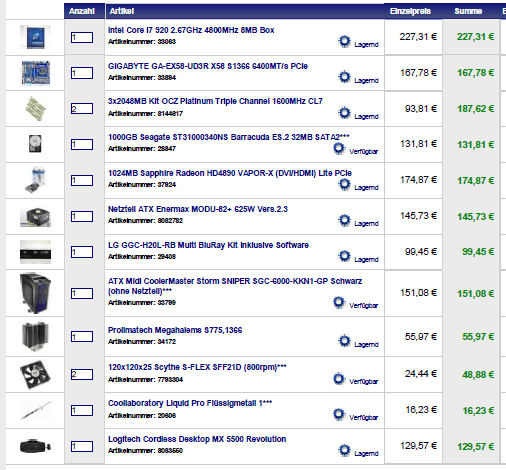Click quantity field for Sapphire Radeon HD4890
506x470 pixels.
[x=82, y=180]
